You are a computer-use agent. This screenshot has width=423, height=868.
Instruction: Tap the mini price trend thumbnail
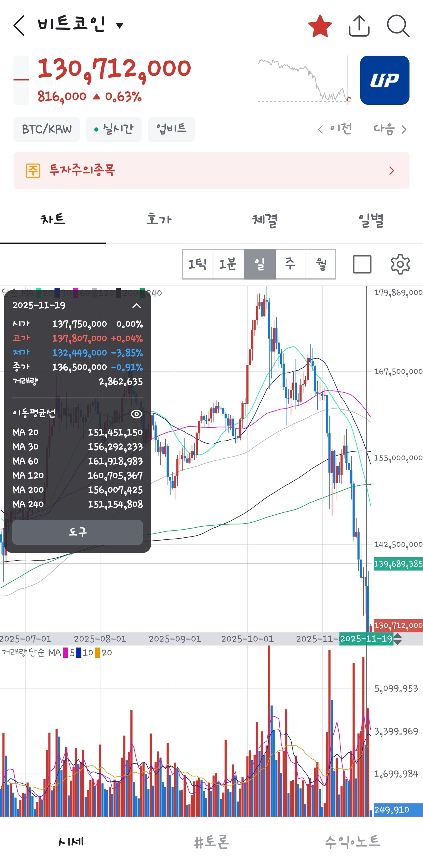[x=304, y=81]
